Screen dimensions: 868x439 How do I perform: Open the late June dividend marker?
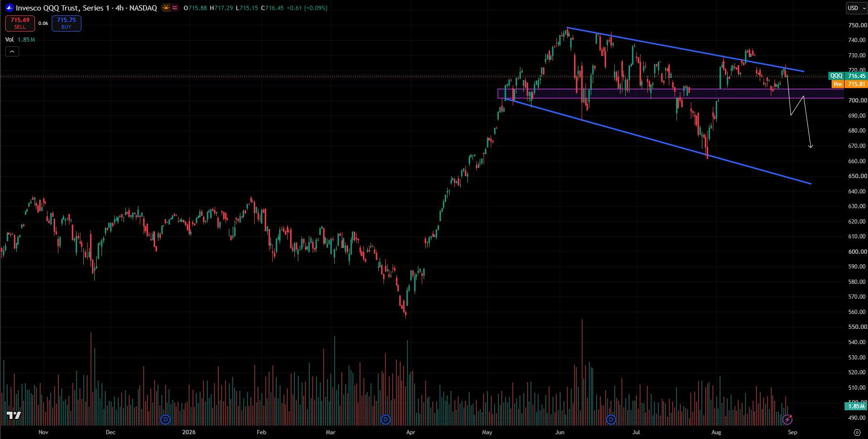pos(611,420)
